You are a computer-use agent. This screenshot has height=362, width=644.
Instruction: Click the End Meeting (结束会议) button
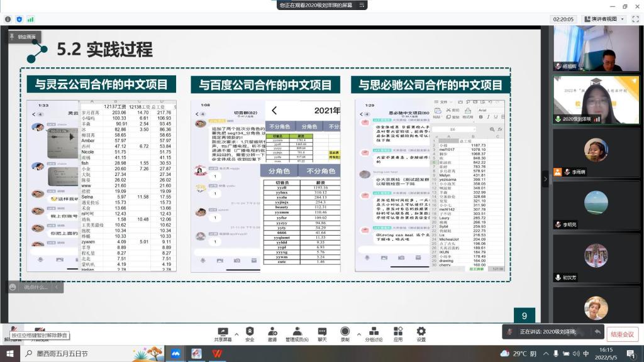(623, 334)
